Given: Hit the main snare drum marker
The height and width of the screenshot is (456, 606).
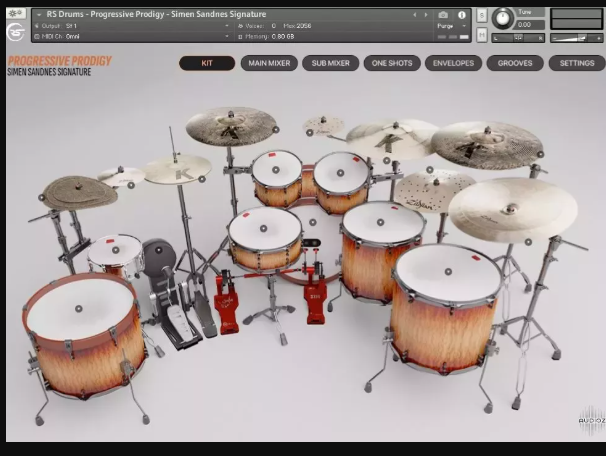Looking at the screenshot, I should (263, 228).
